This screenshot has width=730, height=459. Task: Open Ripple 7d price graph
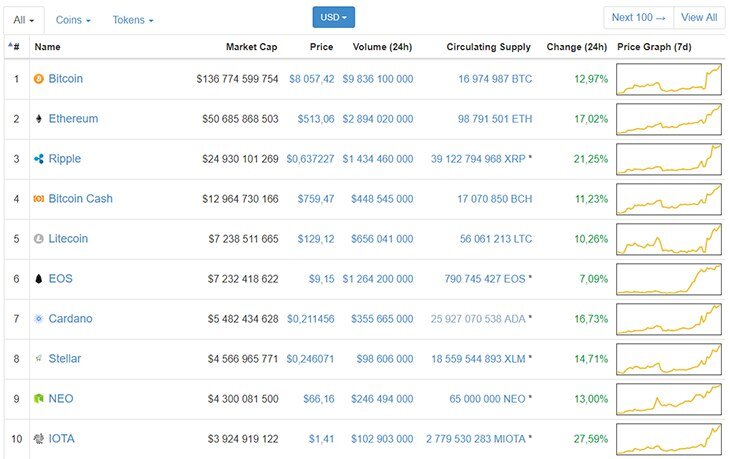tap(669, 159)
